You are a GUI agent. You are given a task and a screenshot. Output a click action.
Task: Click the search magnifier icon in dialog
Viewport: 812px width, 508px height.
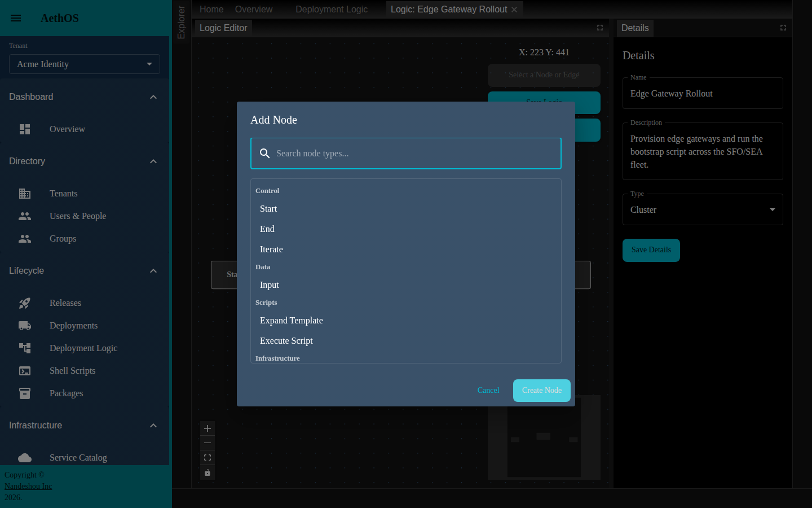264,154
